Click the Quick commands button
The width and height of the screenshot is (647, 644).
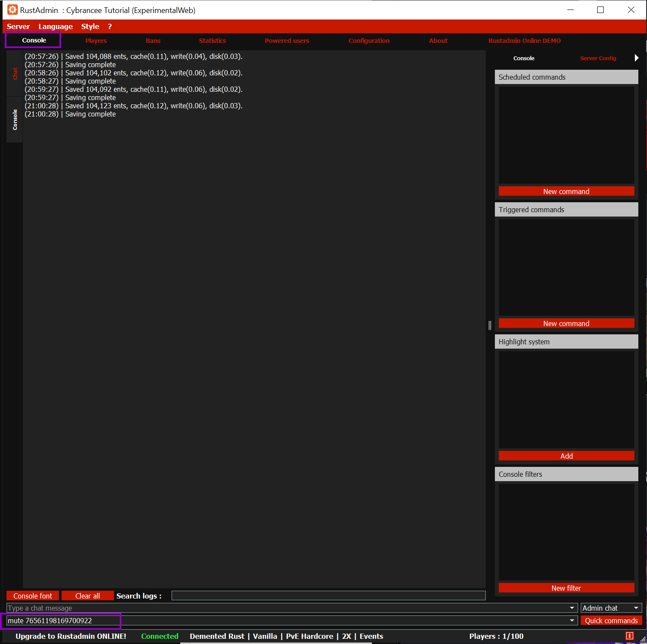coord(611,621)
